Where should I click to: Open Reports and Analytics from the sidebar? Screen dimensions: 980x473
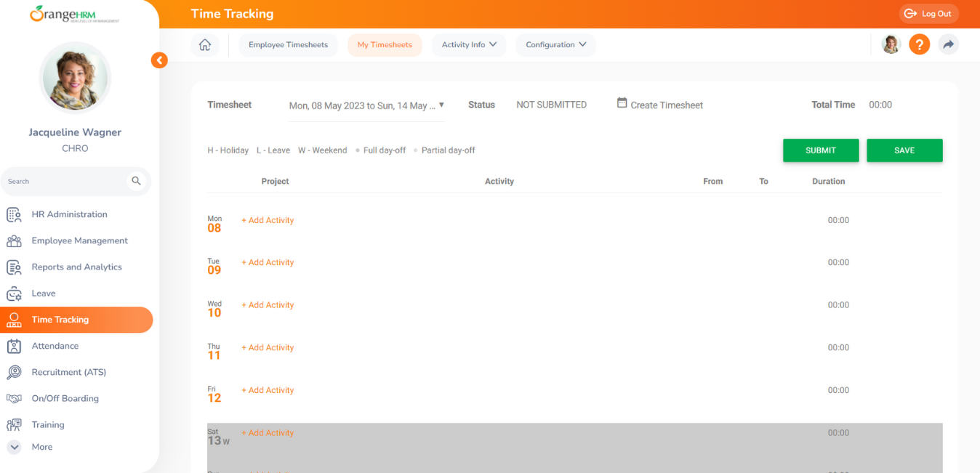[15, 267]
